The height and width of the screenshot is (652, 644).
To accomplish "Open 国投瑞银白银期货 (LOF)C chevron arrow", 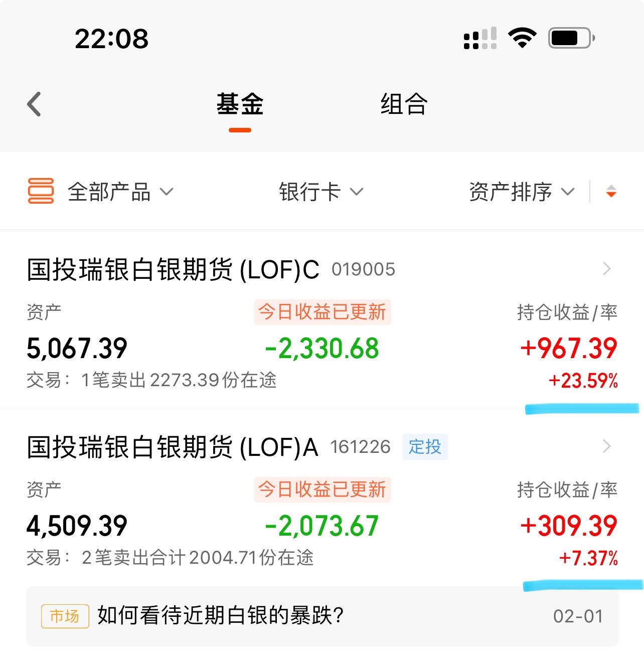I will point(607,269).
